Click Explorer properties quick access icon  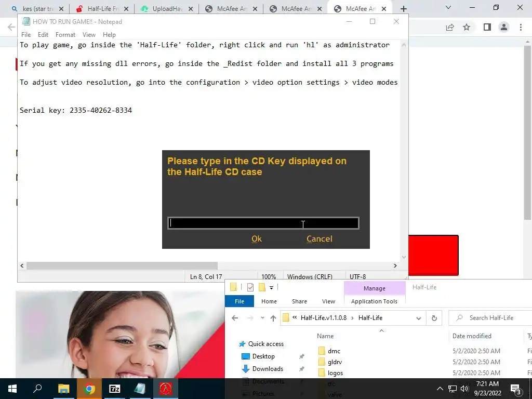(x=250, y=287)
